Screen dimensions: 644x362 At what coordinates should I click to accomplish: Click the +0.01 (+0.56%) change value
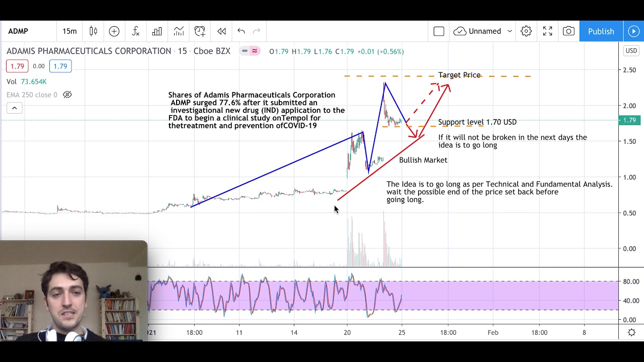[x=380, y=51]
